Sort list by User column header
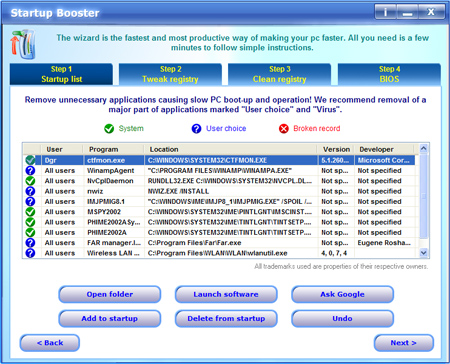Screen dimensions: 450x364 point(62,149)
